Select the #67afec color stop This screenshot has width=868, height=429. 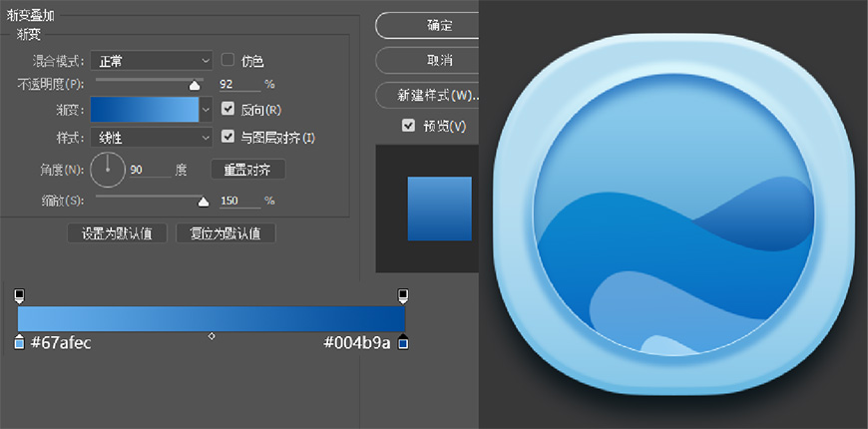[x=19, y=342]
